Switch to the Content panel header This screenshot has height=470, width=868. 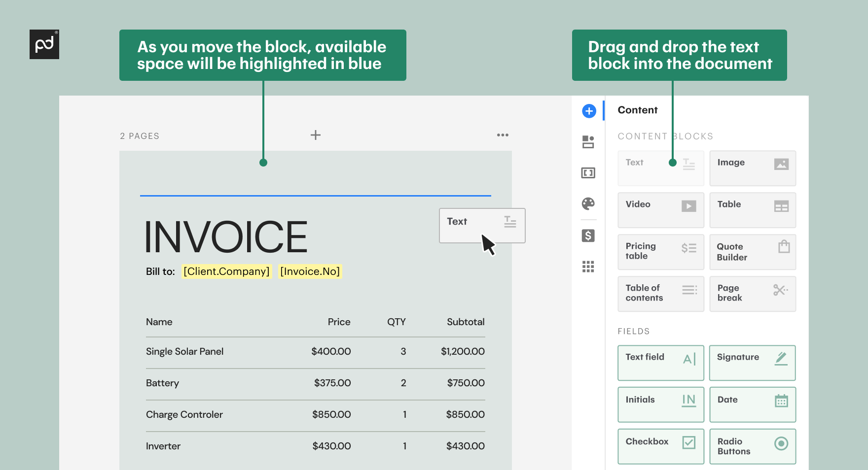coord(637,110)
